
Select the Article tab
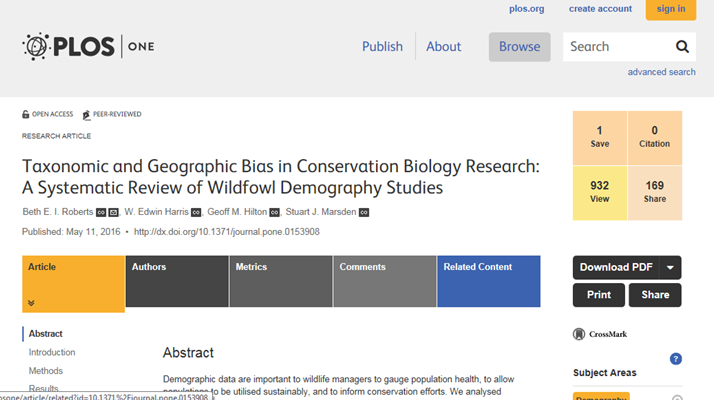tap(73, 284)
